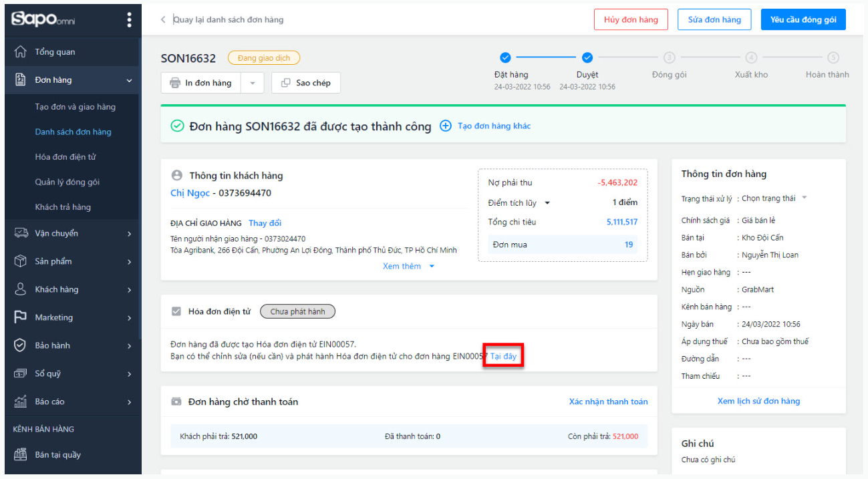Click the back chevron icon at top

pyautogui.click(x=163, y=19)
